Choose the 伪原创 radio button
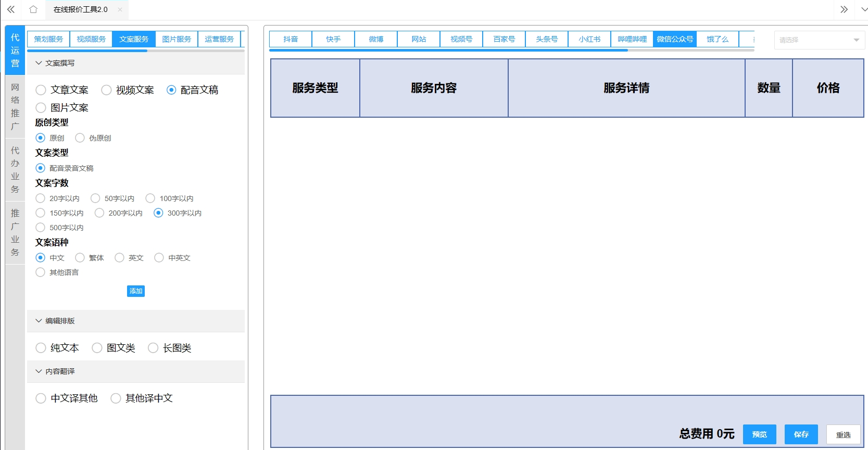This screenshot has height=450, width=868. [x=80, y=138]
